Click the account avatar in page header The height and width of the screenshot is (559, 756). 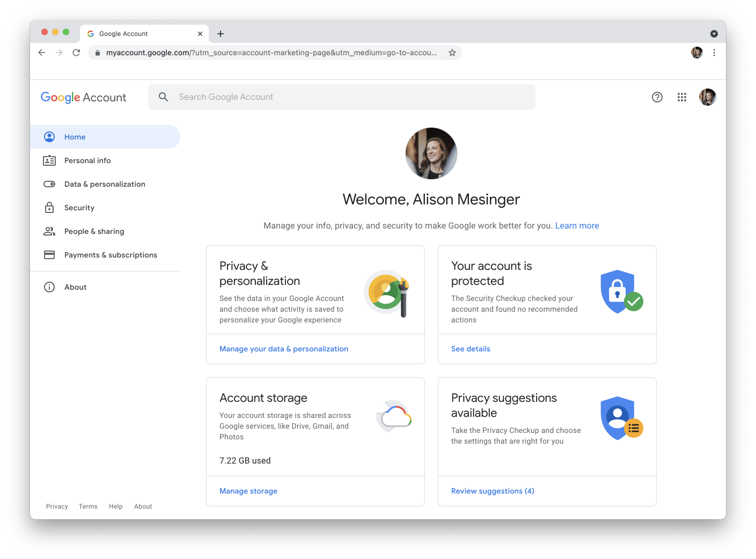708,97
